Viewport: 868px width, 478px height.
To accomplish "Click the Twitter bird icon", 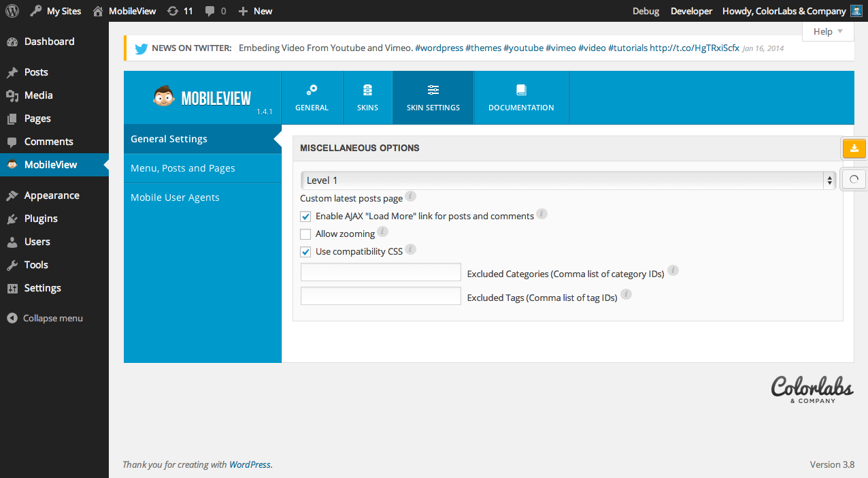I will coord(141,48).
